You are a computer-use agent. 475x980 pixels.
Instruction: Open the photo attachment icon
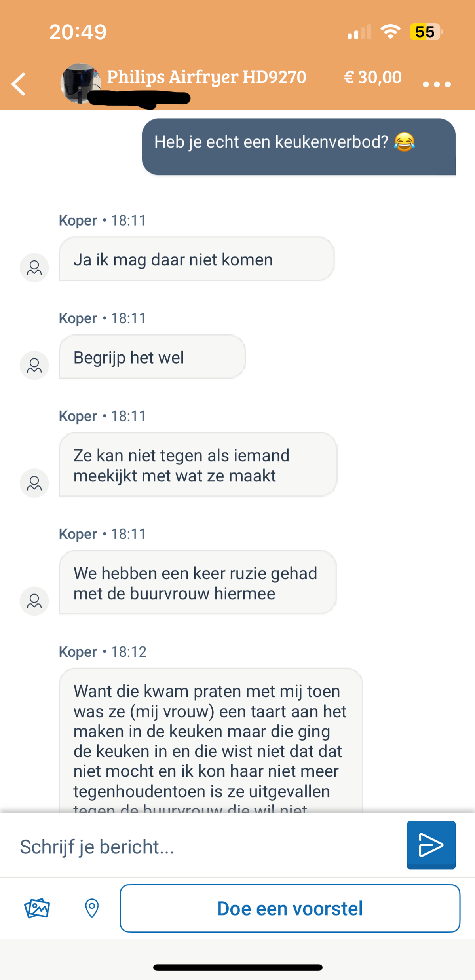tap(37, 908)
